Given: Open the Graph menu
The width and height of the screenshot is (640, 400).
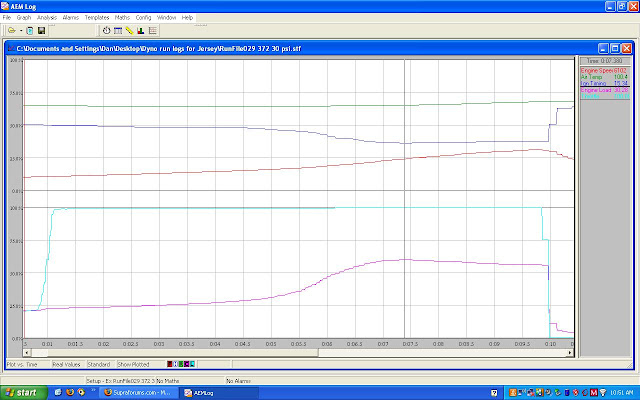Looking at the screenshot, I should coord(22,18).
